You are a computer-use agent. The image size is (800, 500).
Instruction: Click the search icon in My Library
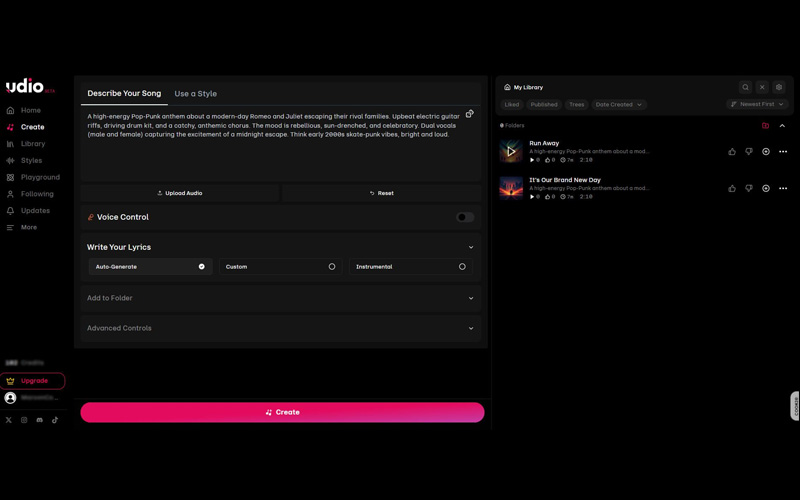[745, 87]
